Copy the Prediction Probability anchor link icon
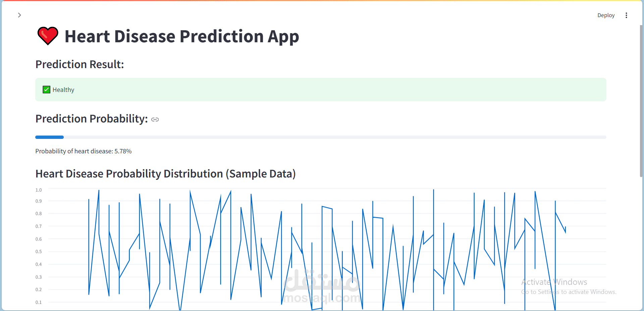The image size is (644, 311). [155, 119]
